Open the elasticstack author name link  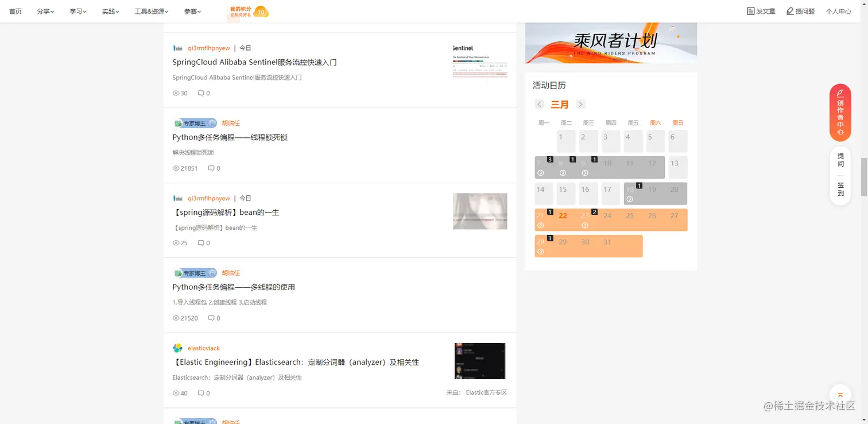tap(204, 348)
